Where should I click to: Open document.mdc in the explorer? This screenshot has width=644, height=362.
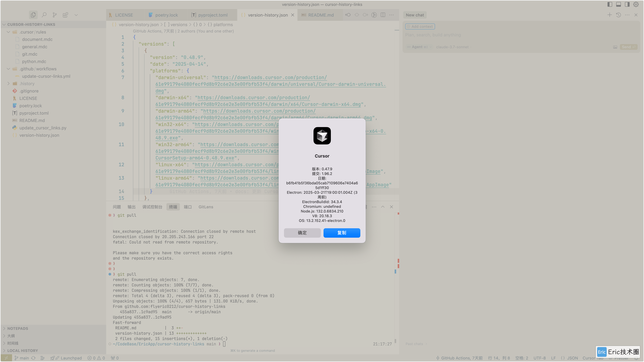(x=37, y=39)
